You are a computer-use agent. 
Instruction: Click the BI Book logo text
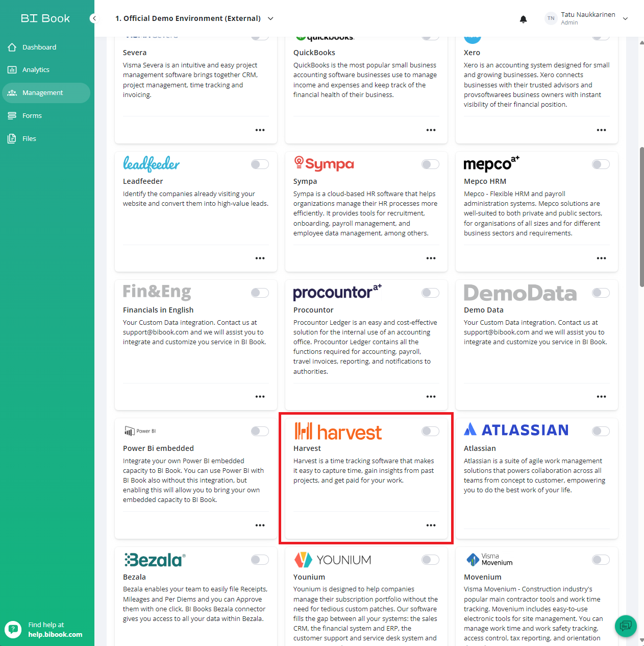pyautogui.click(x=45, y=18)
